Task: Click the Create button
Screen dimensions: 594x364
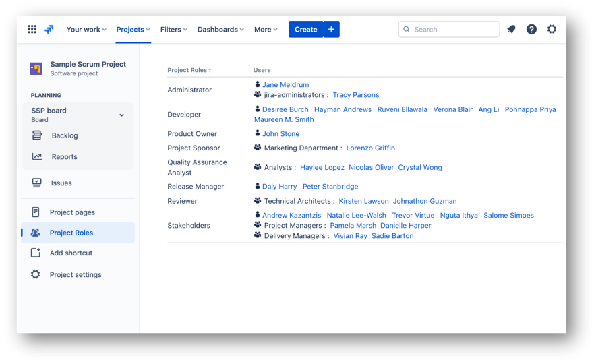Action: coord(305,29)
